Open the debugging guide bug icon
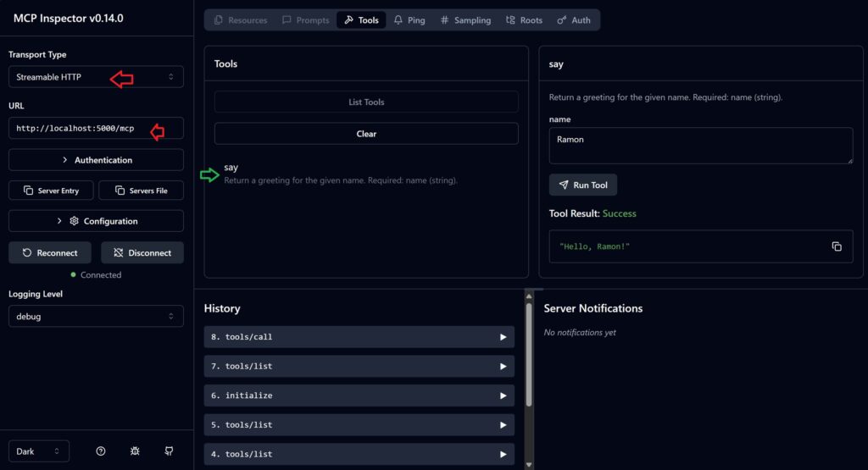The width and height of the screenshot is (868, 470). [135, 451]
